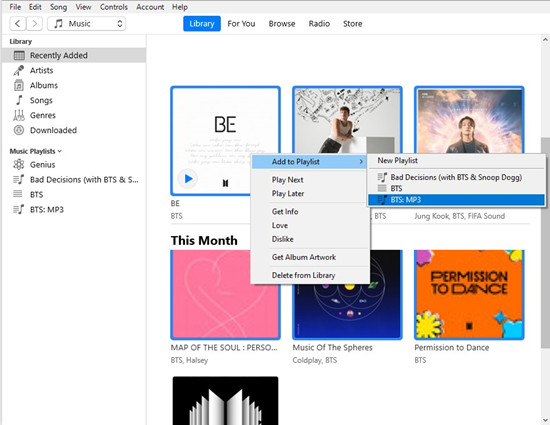The height and width of the screenshot is (425, 550).
Task: Open the Edit menu
Action: coord(35,7)
